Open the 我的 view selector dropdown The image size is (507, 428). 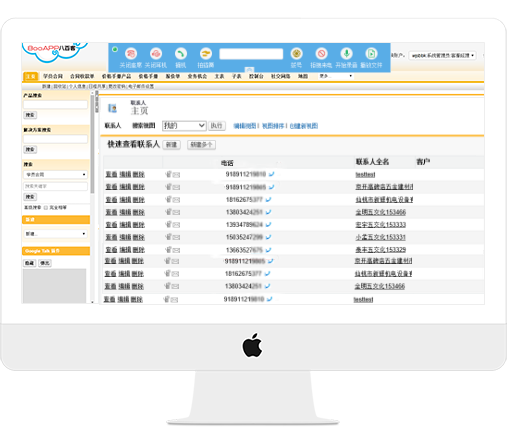tap(184, 126)
